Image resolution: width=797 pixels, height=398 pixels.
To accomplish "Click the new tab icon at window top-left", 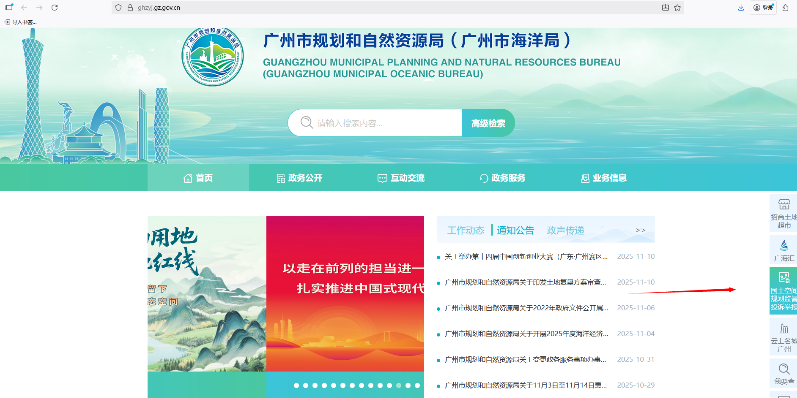I will tap(9, 7).
